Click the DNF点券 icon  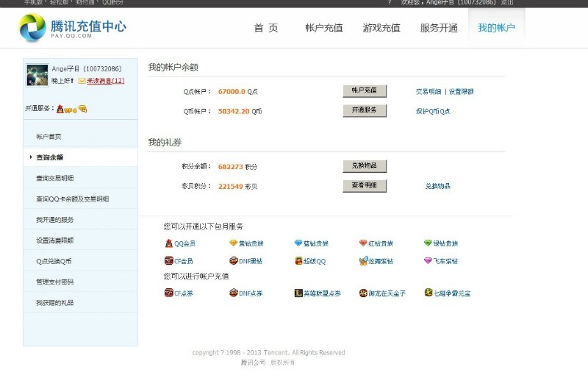point(234,293)
